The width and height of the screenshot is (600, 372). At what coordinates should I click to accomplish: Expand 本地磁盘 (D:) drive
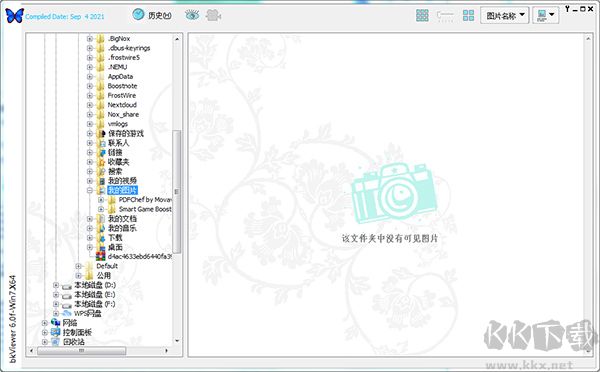coord(56,285)
